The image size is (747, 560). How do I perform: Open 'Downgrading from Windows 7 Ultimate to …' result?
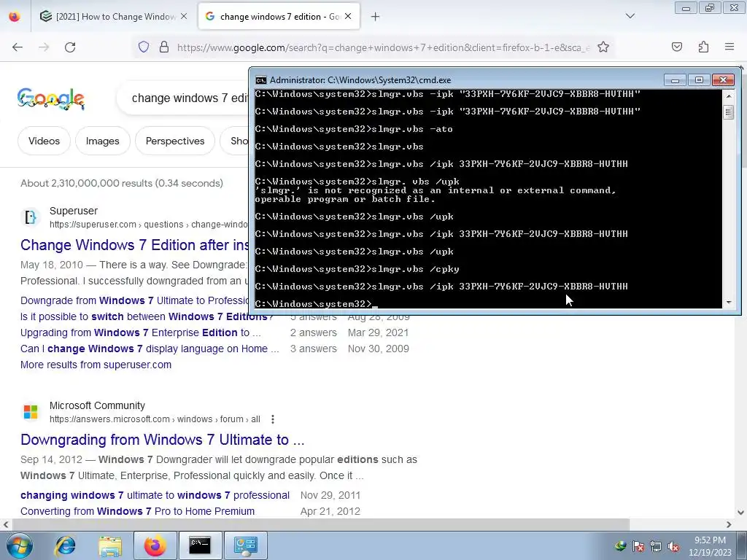163,440
